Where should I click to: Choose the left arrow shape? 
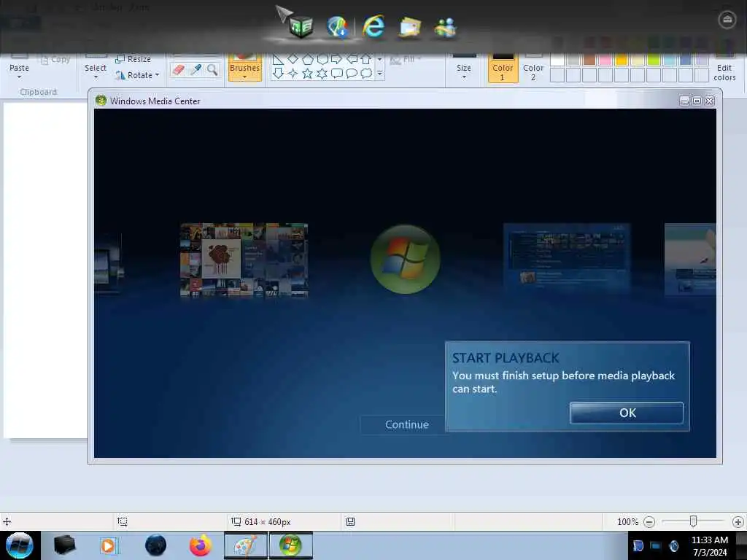[x=352, y=59]
